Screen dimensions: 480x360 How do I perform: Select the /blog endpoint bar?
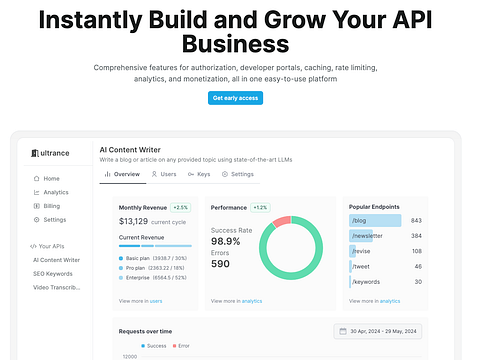tap(375, 221)
